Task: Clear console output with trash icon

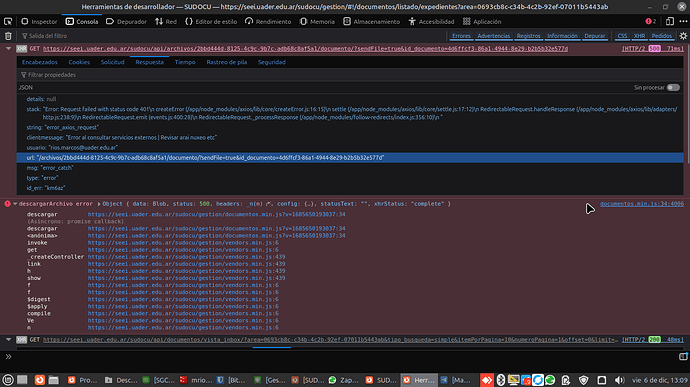Action: pos(8,36)
